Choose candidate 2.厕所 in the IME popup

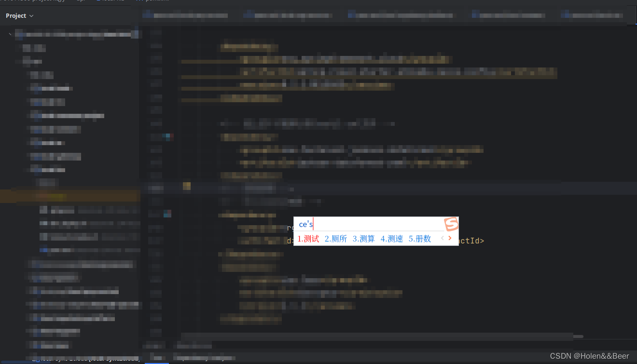click(336, 239)
